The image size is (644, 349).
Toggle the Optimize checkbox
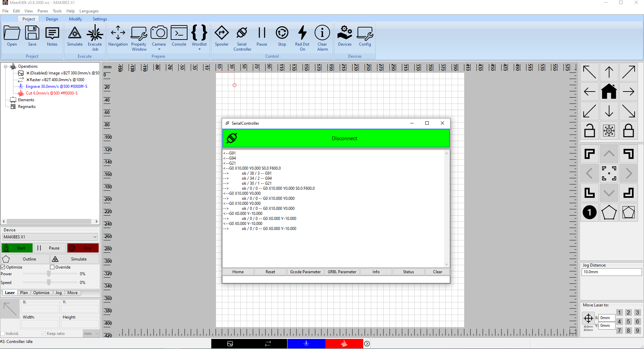click(3, 267)
